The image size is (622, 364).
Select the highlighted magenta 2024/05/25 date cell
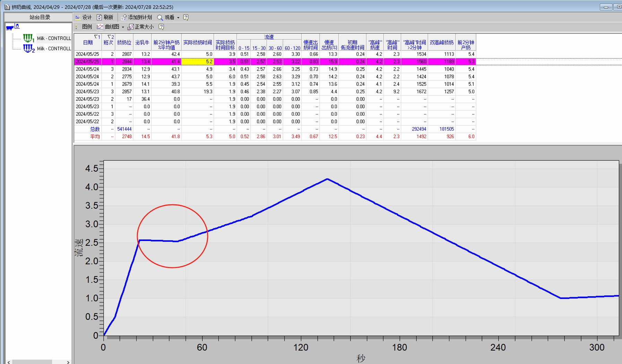click(87, 62)
